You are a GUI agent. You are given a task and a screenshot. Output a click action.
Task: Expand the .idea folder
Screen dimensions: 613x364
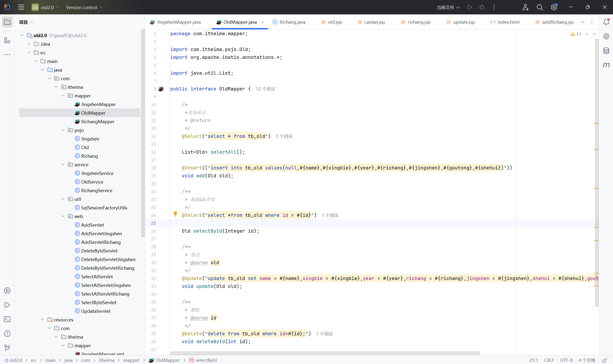coord(29,44)
